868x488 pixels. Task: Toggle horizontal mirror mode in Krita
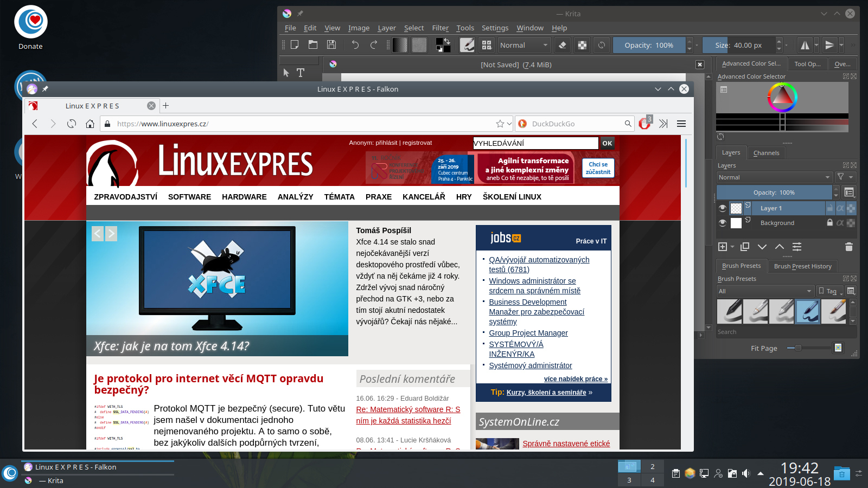click(805, 45)
